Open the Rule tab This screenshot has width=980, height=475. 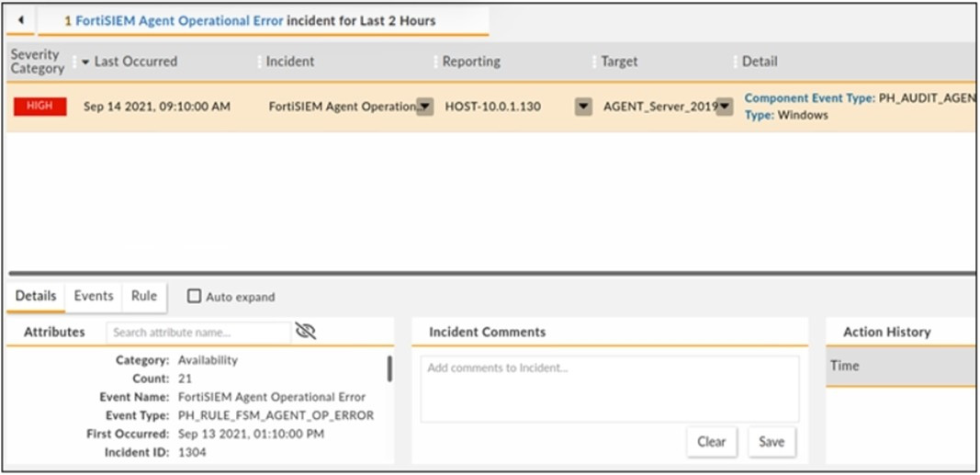coord(144,296)
